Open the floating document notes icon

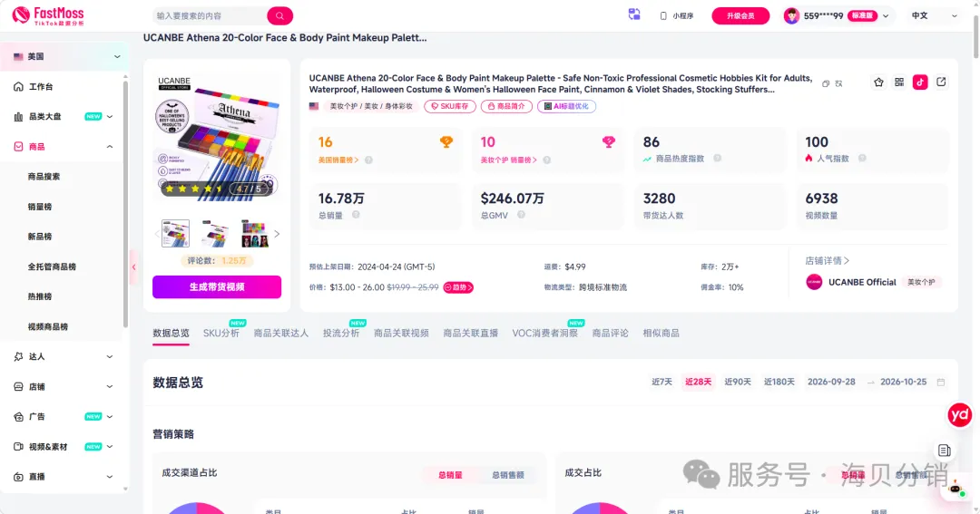945,451
